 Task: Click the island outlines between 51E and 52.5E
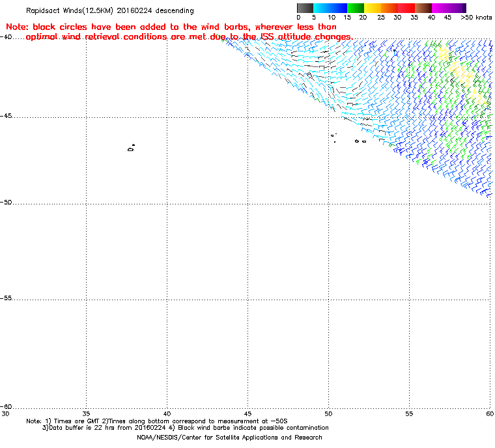point(361,141)
